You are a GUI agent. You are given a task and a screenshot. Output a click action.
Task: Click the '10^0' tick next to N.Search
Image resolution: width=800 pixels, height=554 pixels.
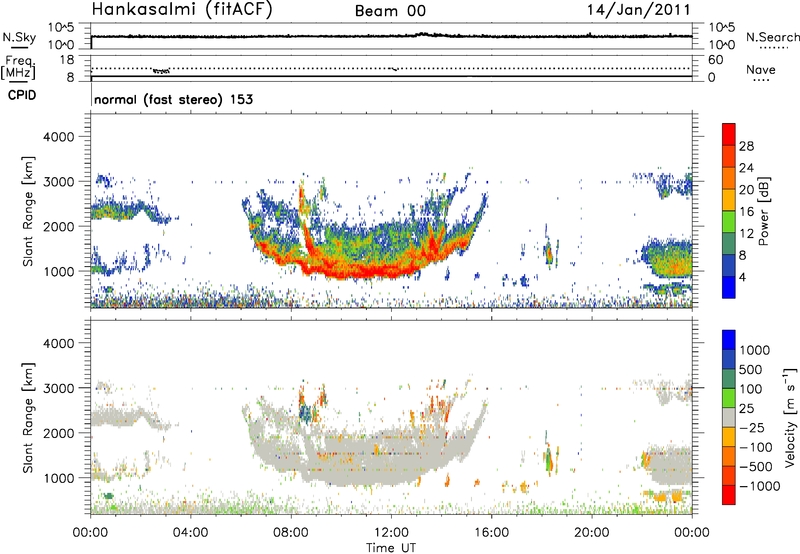[x=721, y=45]
